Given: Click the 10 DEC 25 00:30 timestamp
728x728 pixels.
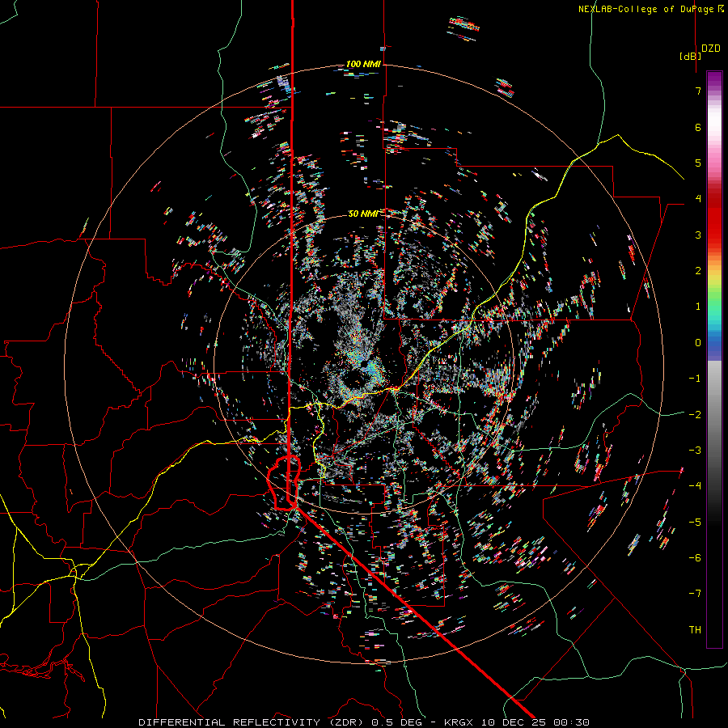Looking at the screenshot, I should [x=535, y=722].
